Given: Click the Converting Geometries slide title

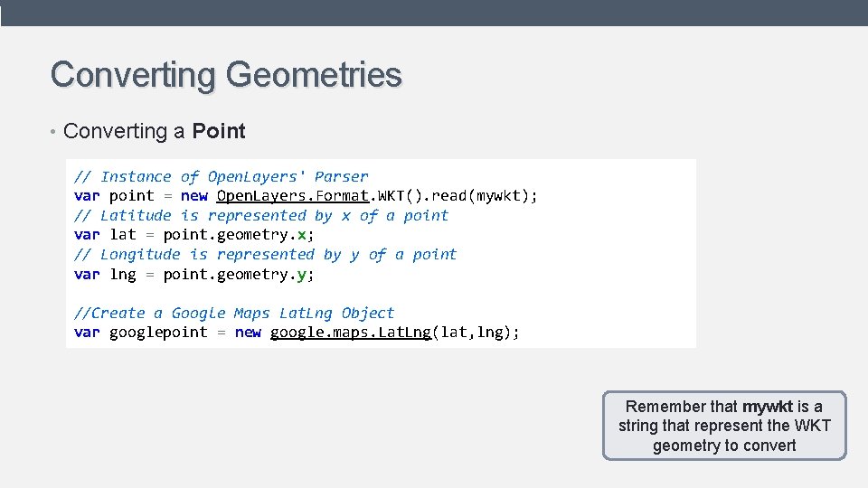Looking at the screenshot, I should click(226, 74).
